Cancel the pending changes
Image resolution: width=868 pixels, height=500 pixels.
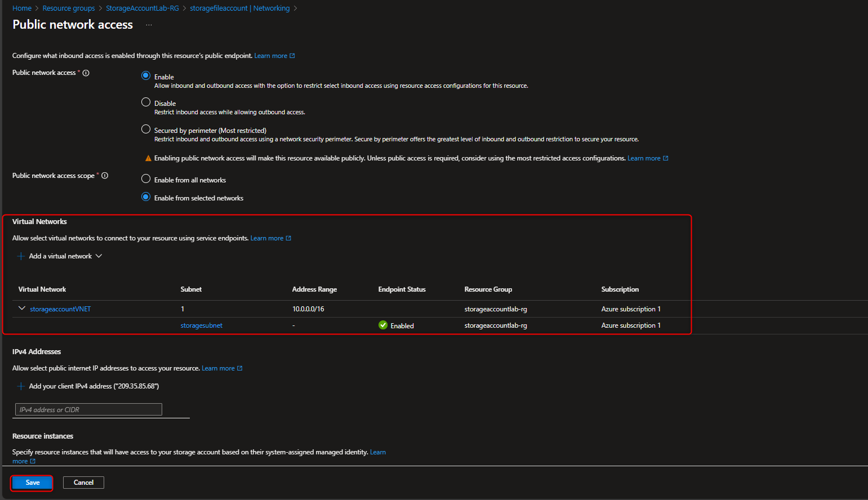83,483
